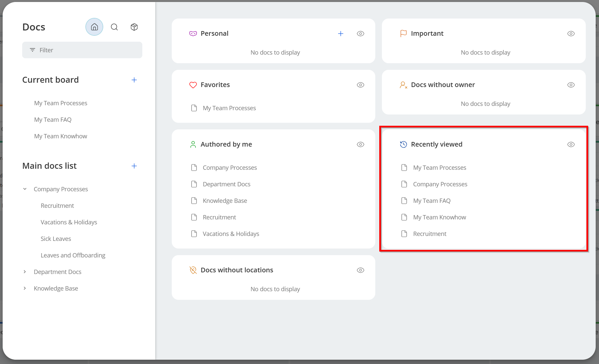Screen dimensions: 599x364
Task: Click the Docs home icon
Action: pyautogui.click(x=94, y=27)
